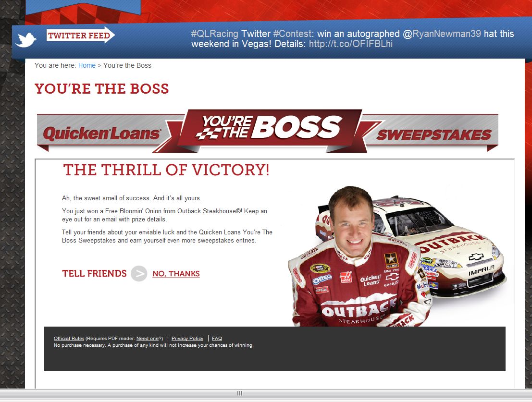Click the Quicken Loans banner logo

pyautogui.click(x=102, y=133)
